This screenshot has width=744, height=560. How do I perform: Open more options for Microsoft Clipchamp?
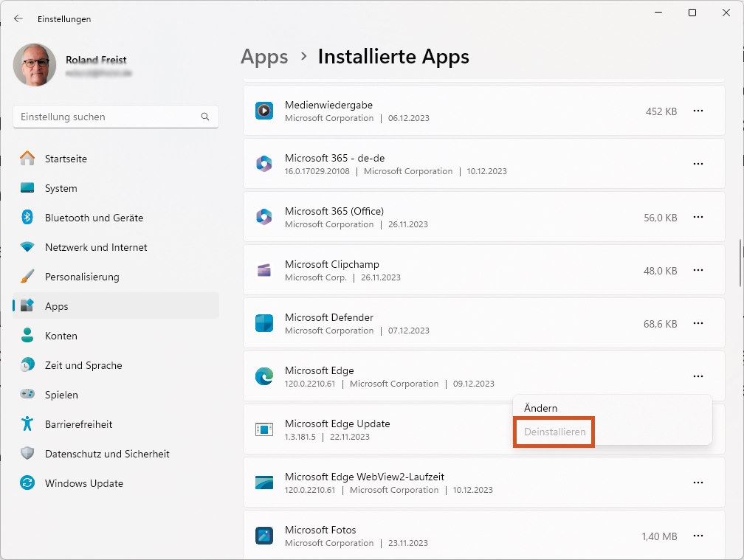click(698, 270)
